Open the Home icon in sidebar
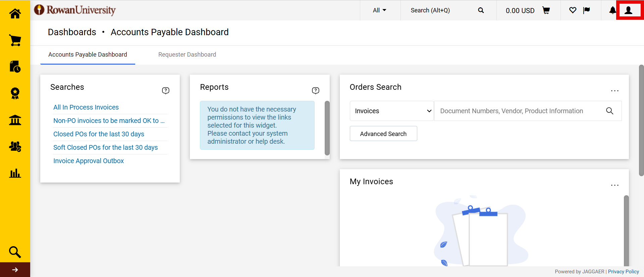This screenshot has height=277, width=644. [15, 14]
